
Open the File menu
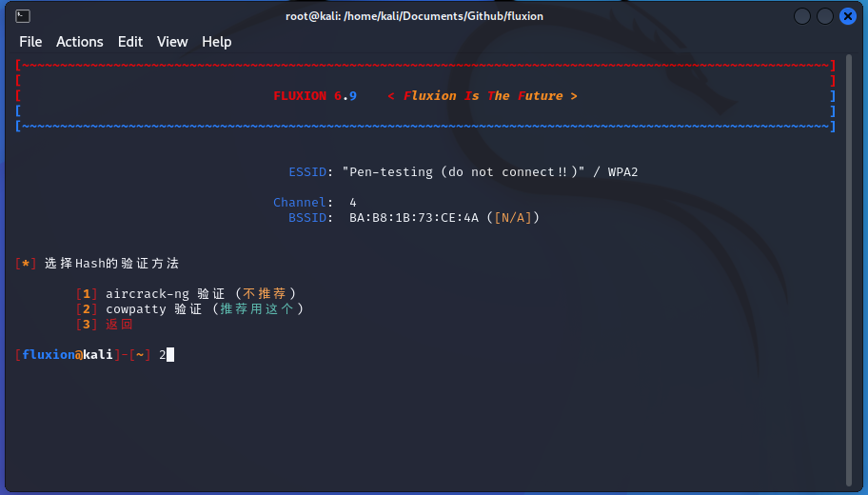pos(30,42)
